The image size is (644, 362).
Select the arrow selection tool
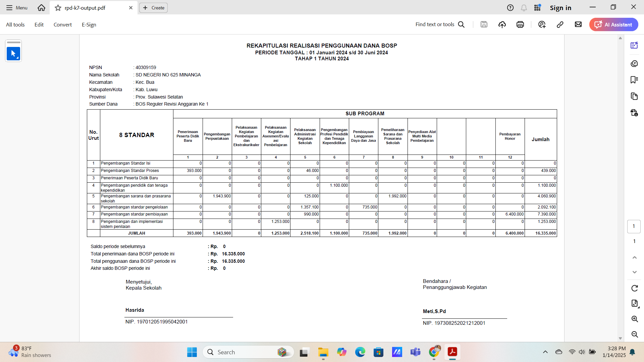pos(13,54)
